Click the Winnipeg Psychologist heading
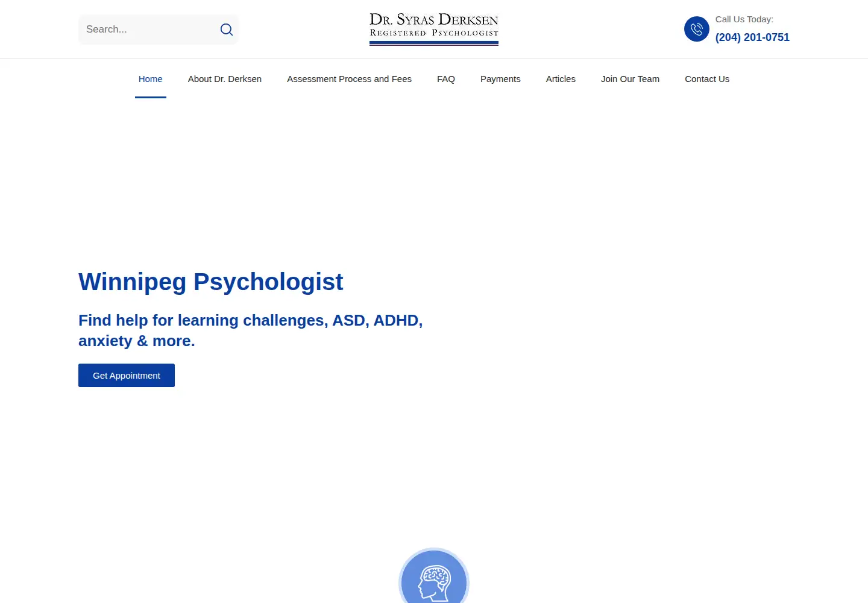Screen dimensions: 868x603 tap(211, 282)
